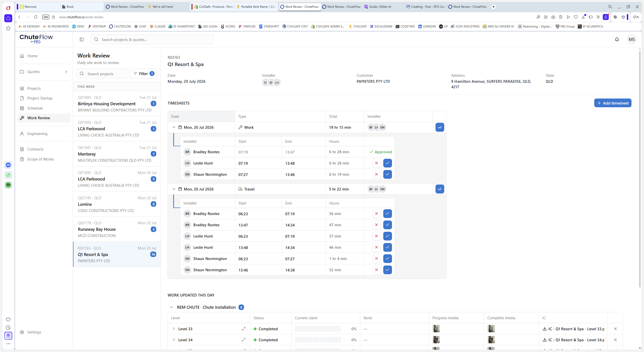Expand Level 33 row chevron
This screenshot has width=644, height=352.
(174, 329)
